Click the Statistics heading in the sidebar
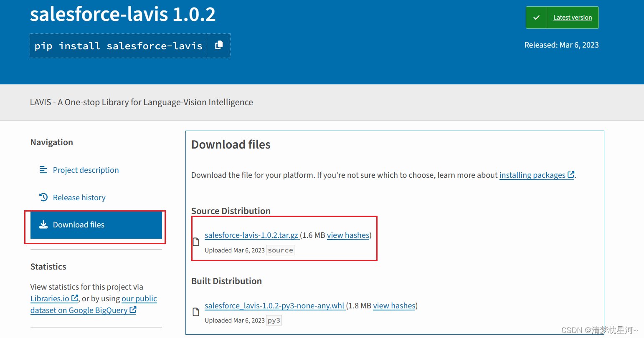 click(48, 267)
